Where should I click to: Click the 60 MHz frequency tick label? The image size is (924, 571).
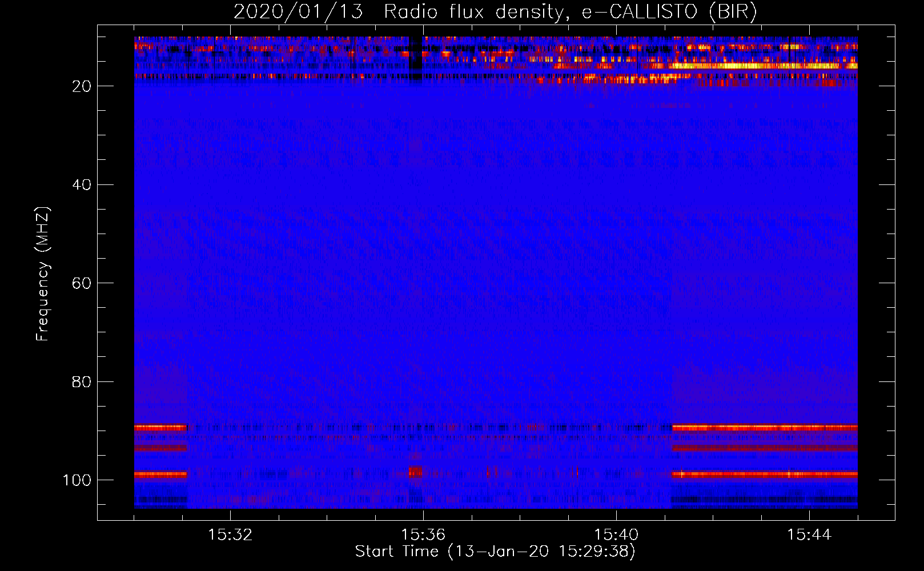click(82, 283)
